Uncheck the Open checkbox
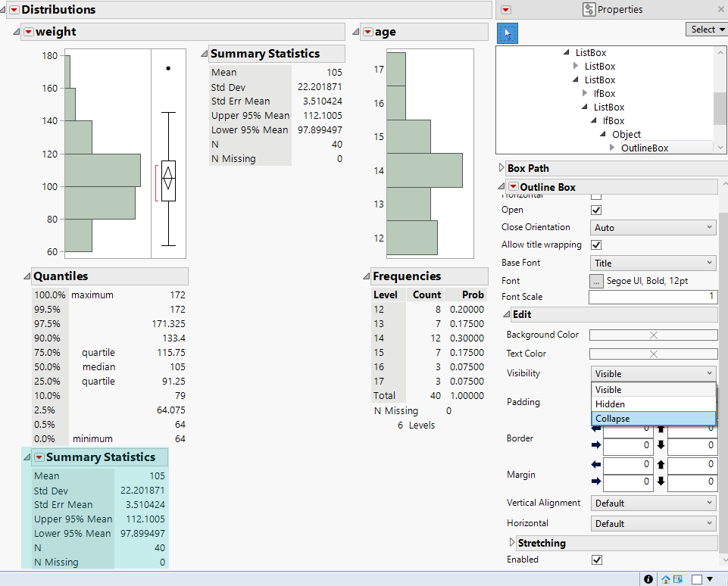The image size is (728, 586). coord(596,210)
